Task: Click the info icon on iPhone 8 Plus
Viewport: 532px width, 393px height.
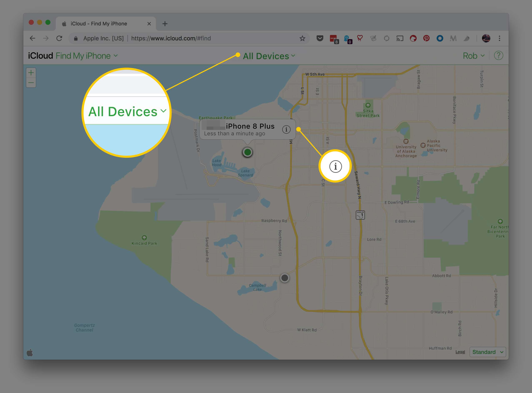Action: tap(286, 129)
